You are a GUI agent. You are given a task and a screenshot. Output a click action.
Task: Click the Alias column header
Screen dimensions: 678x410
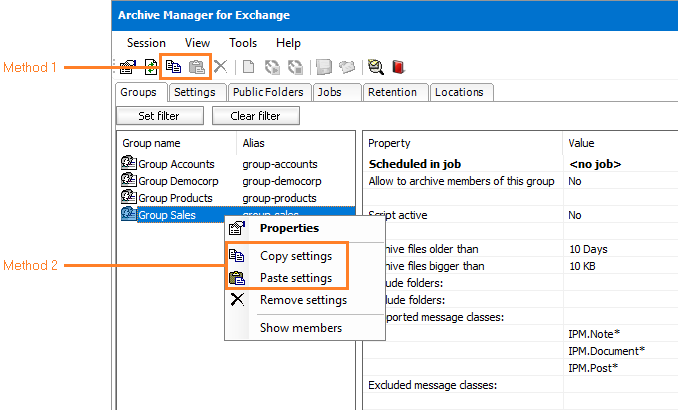(x=254, y=143)
